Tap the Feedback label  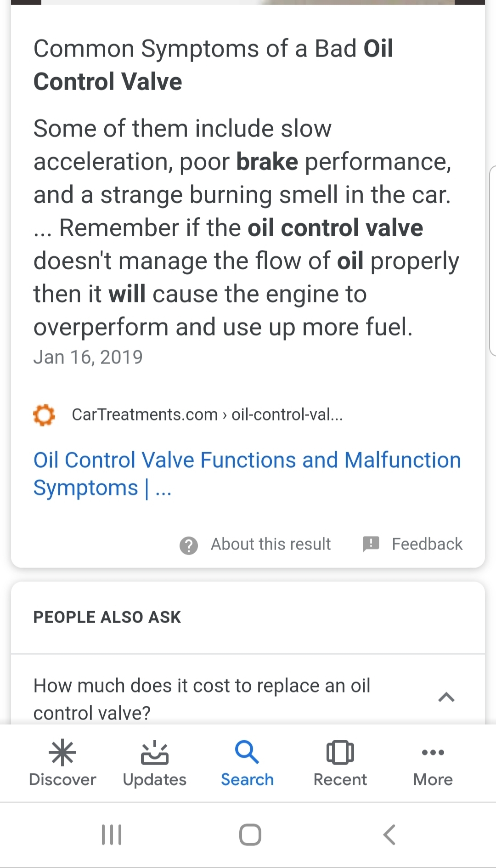point(427,544)
